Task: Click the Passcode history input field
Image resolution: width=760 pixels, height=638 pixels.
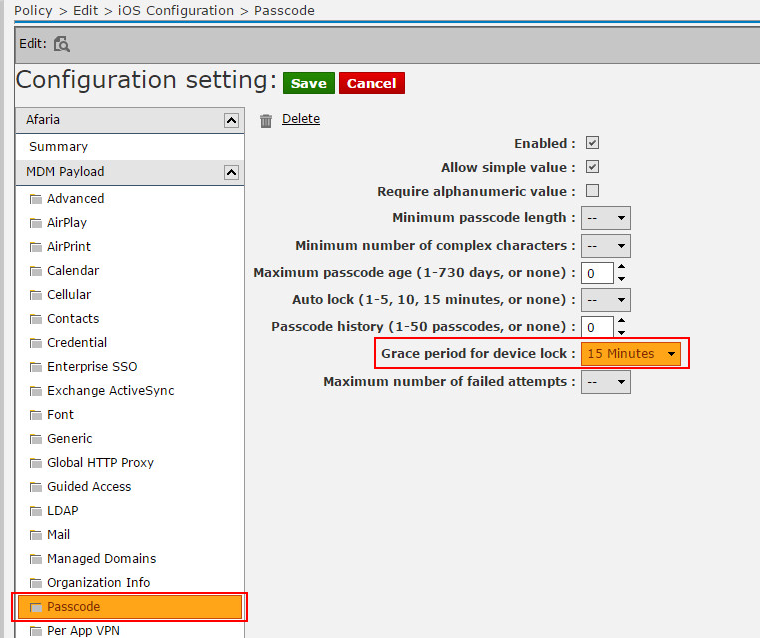Action: (x=597, y=327)
